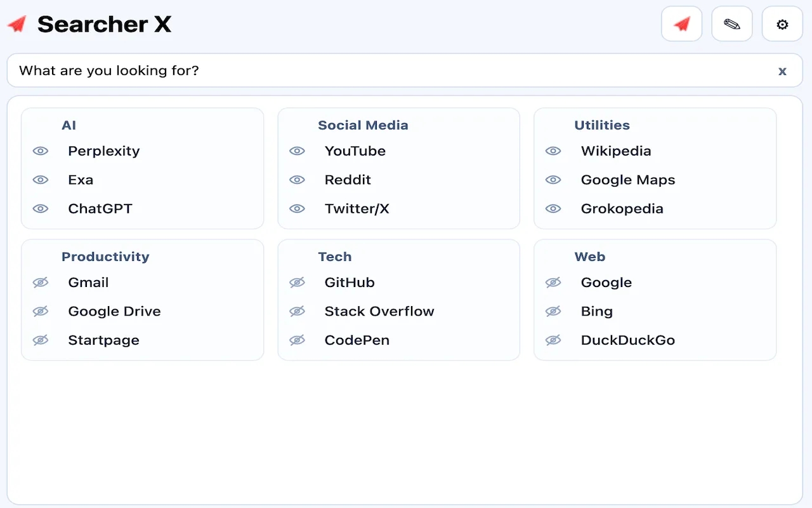Screen dimensions: 812x508
Task: Open settings via the gear icon
Action: tap(782, 23)
